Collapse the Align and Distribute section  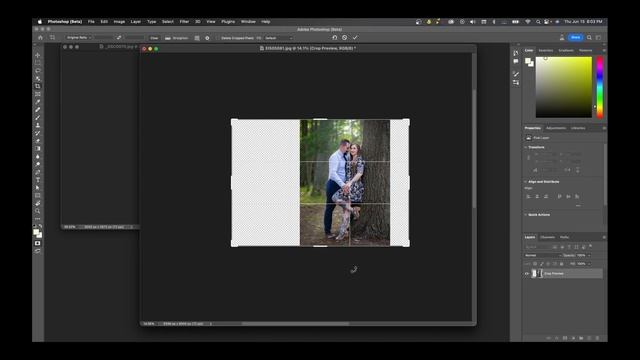tap(526, 182)
